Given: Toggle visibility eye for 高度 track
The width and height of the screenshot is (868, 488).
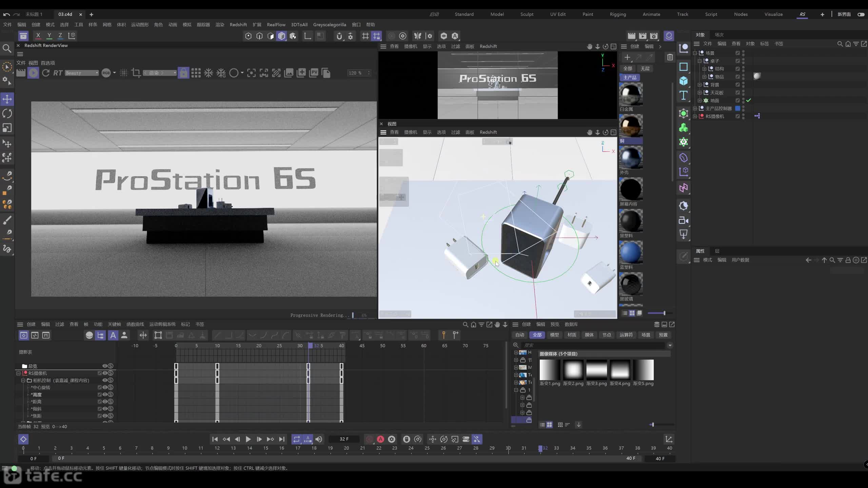Looking at the screenshot, I should click(105, 394).
